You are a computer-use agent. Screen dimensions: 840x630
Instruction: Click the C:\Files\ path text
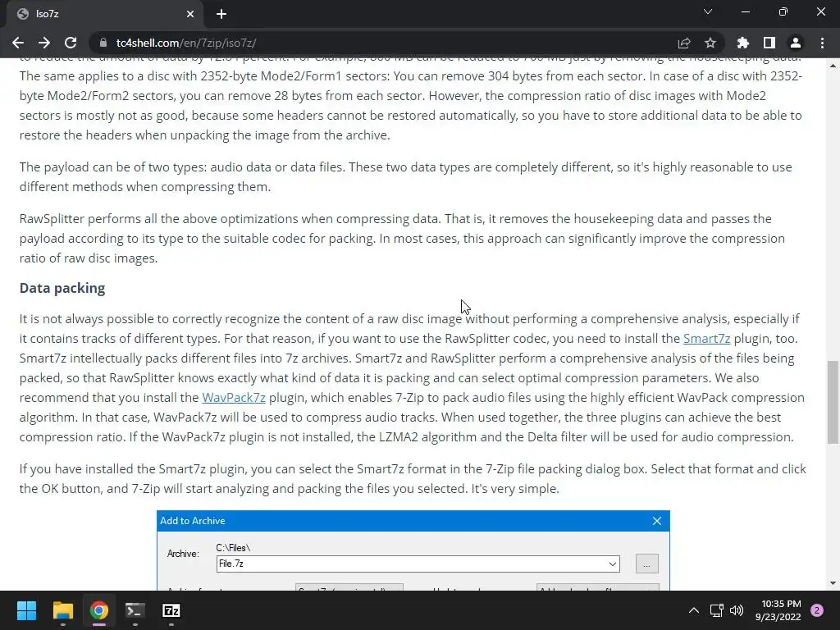click(233, 547)
